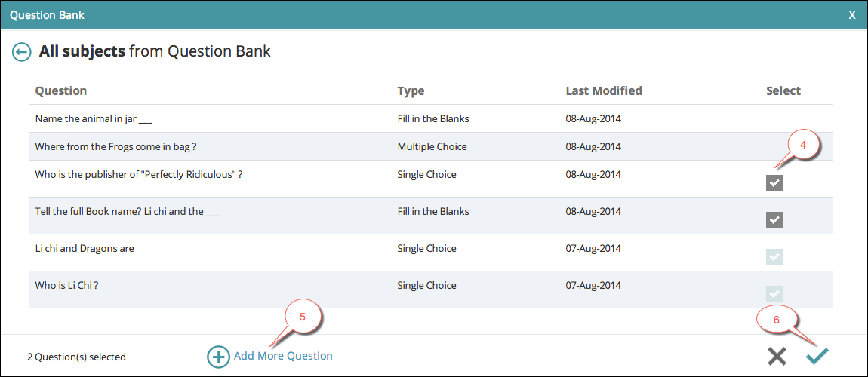868x377 pixels.
Task: Click the '2 Question(s) selected' status text
Action: 76,357
